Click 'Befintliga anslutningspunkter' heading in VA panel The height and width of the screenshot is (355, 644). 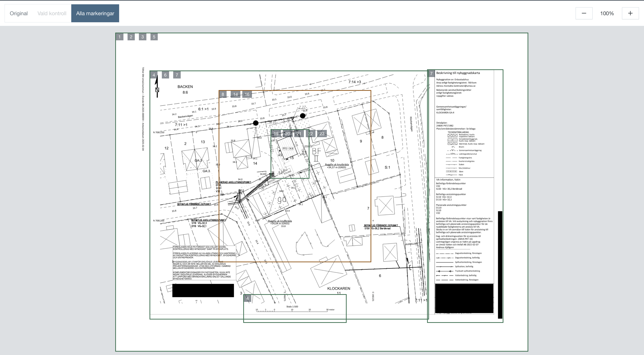pyautogui.click(x=451, y=194)
